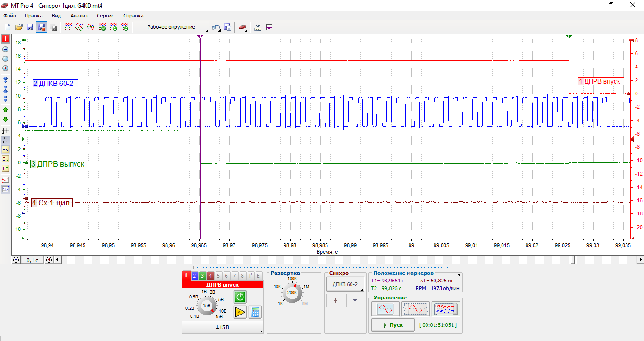
Task: Toggle the blue graph style icon
Action: pos(6,189)
